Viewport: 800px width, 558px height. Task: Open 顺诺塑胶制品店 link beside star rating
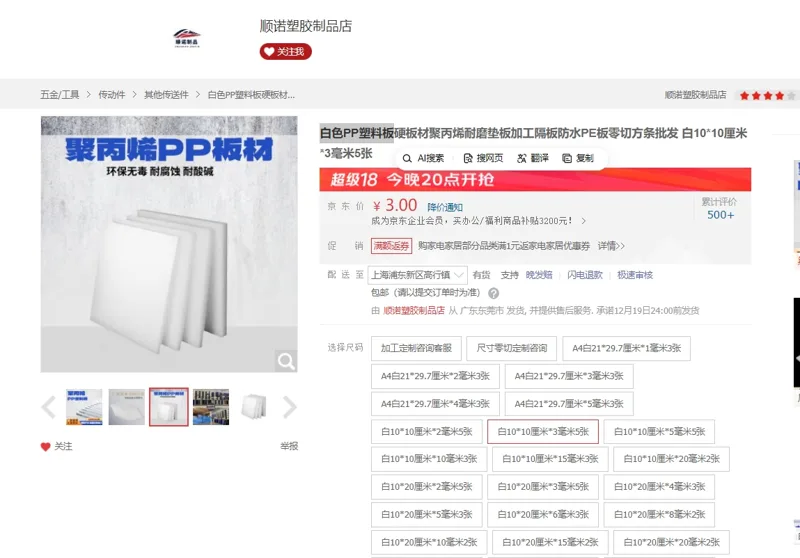pos(695,94)
